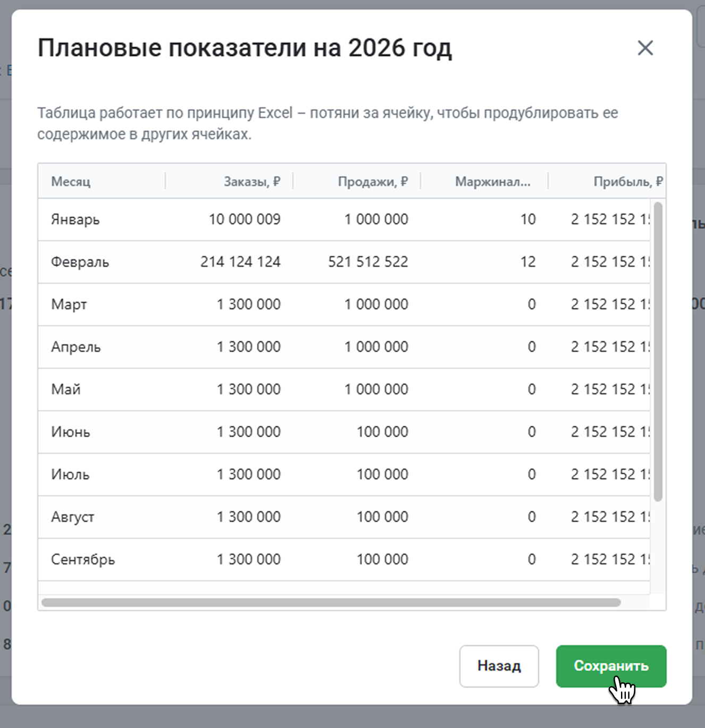Select the March orders cell
705x728 pixels.
pos(248,304)
